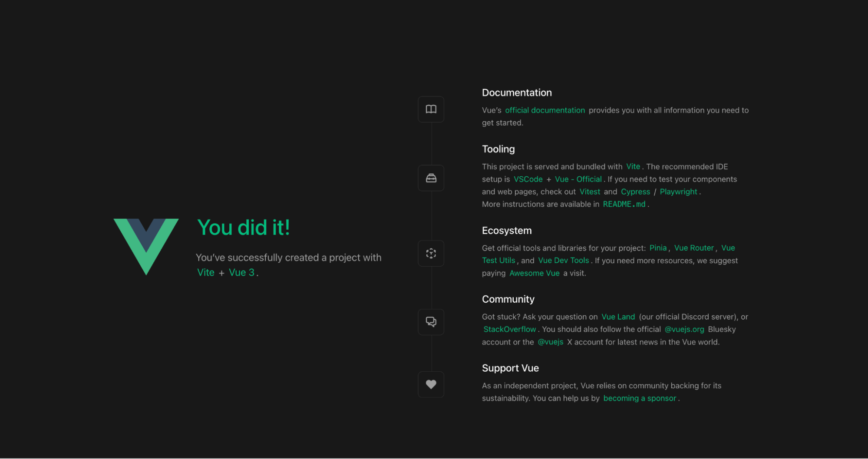Open the VSCode link
Image resolution: width=868 pixels, height=459 pixels.
[528, 179]
